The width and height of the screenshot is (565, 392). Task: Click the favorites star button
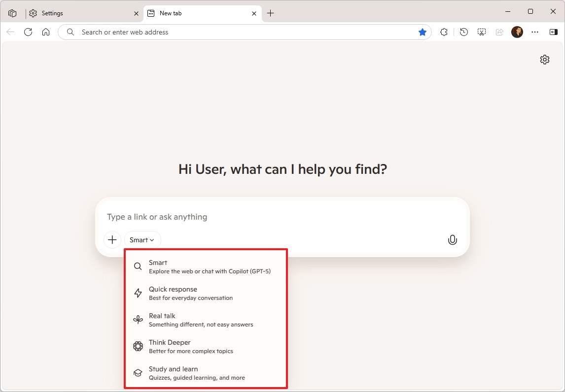pos(423,32)
